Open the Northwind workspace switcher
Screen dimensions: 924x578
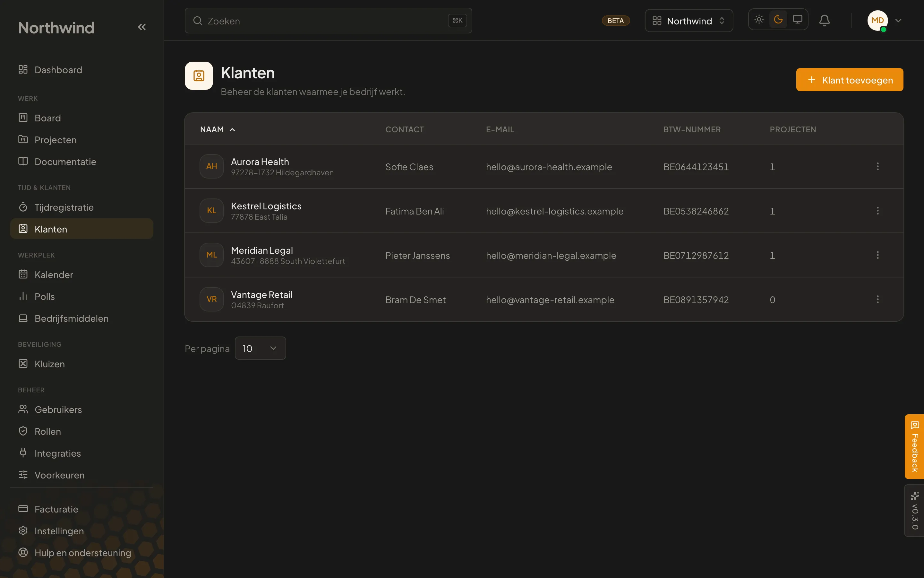point(689,21)
